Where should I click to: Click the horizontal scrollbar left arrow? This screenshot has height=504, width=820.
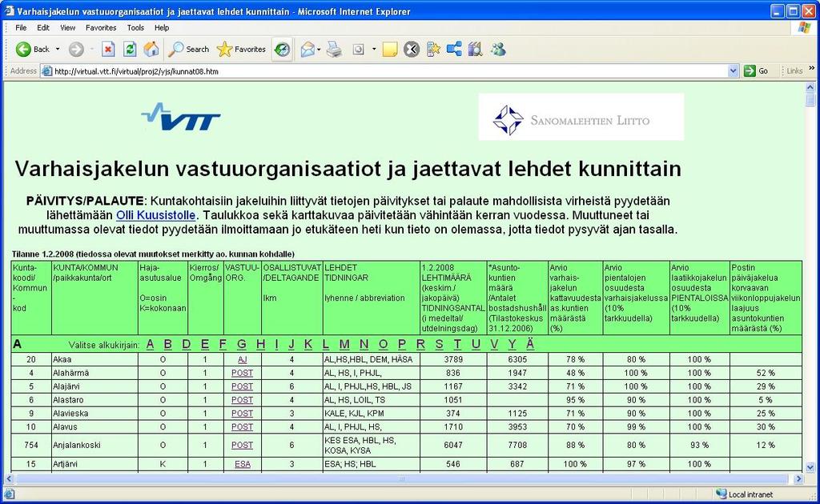[9, 478]
